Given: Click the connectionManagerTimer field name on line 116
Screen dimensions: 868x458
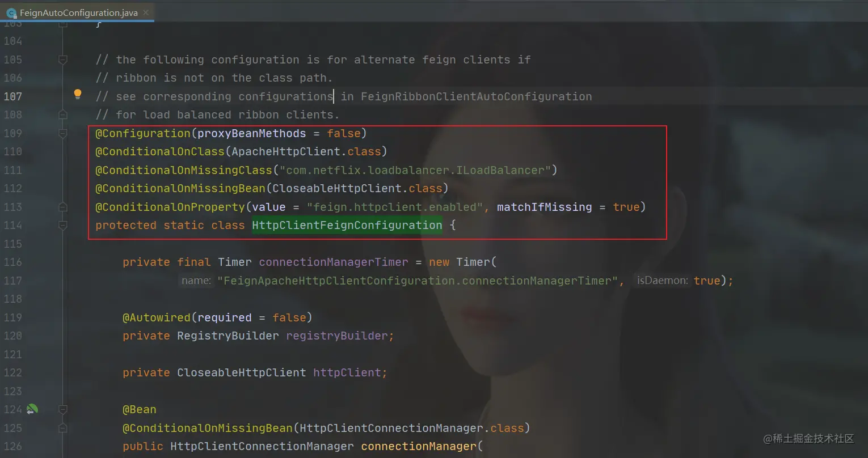Looking at the screenshot, I should [334, 262].
